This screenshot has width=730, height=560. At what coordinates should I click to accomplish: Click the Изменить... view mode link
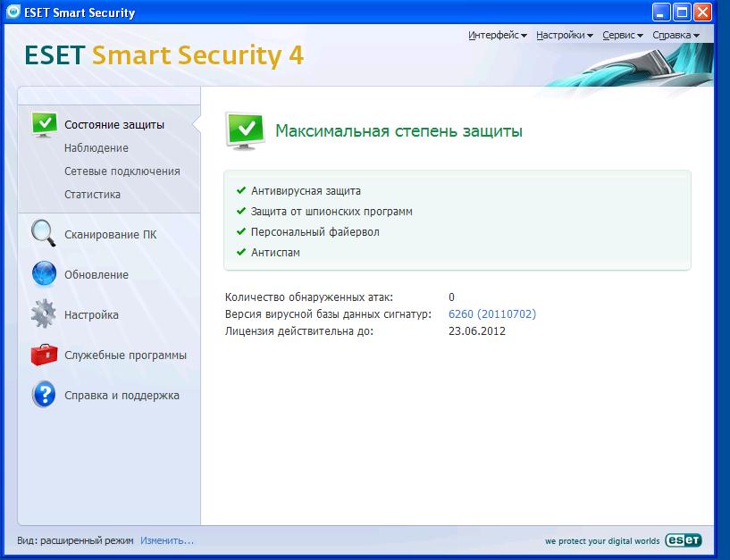click(x=167, y=540)
